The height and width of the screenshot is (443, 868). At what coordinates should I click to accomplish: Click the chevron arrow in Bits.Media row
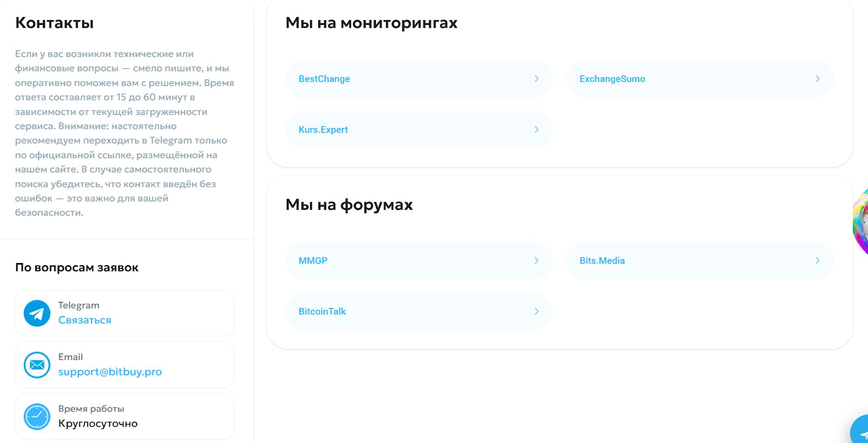(818, 260)
